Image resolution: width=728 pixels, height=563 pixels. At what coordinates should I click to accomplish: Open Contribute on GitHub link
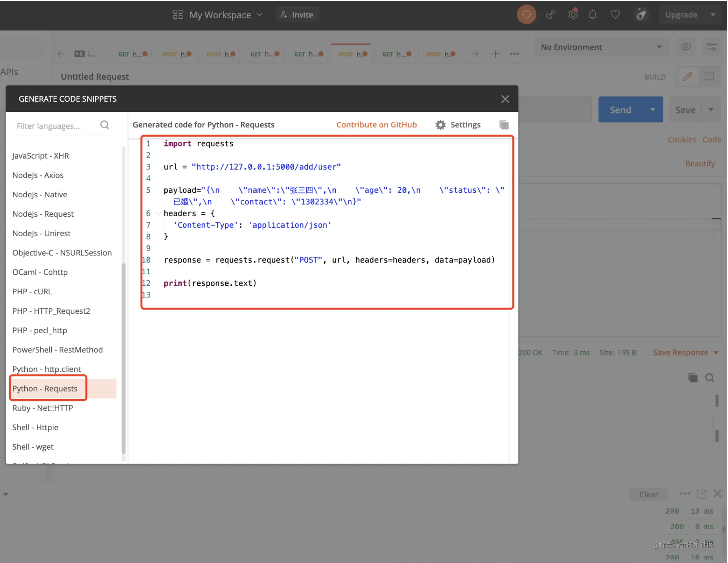pyautogui.click(x=376, y=125)
